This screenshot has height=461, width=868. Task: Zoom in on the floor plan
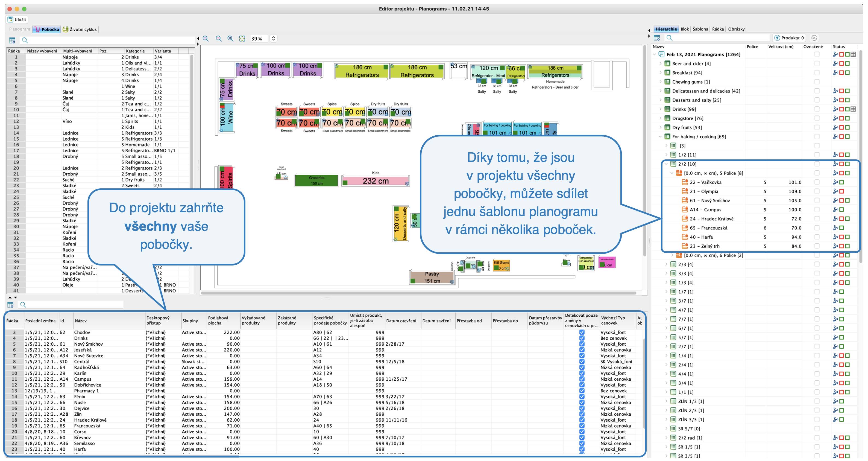[x=206, y=39]
